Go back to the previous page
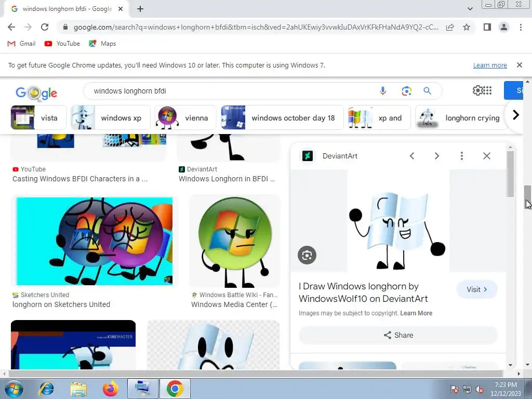532x399 pixels. pyautogui.click(x=11, y=27)
